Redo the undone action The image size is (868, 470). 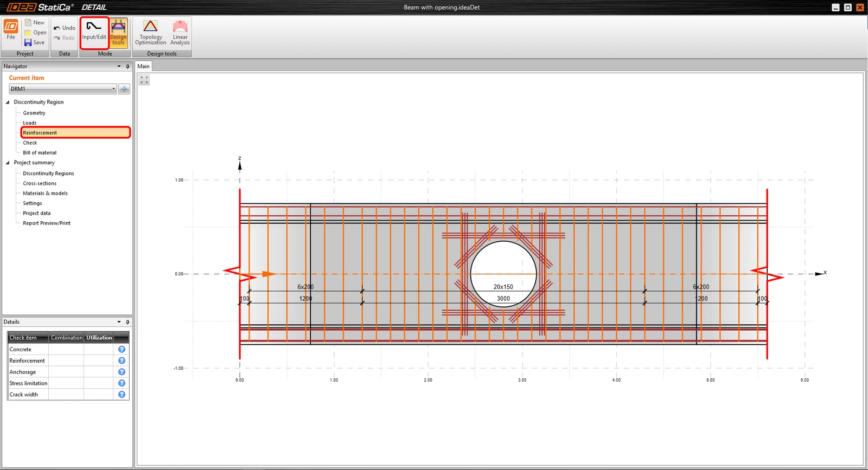[x=64, y=38]
